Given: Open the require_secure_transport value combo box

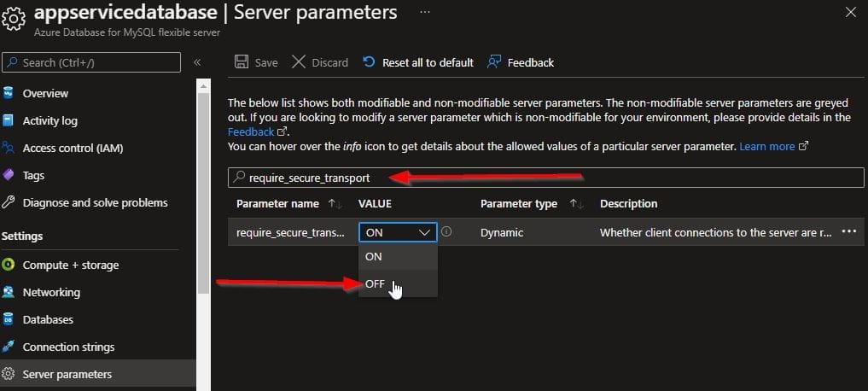Looking at the screenshot, I should (398, 231).
